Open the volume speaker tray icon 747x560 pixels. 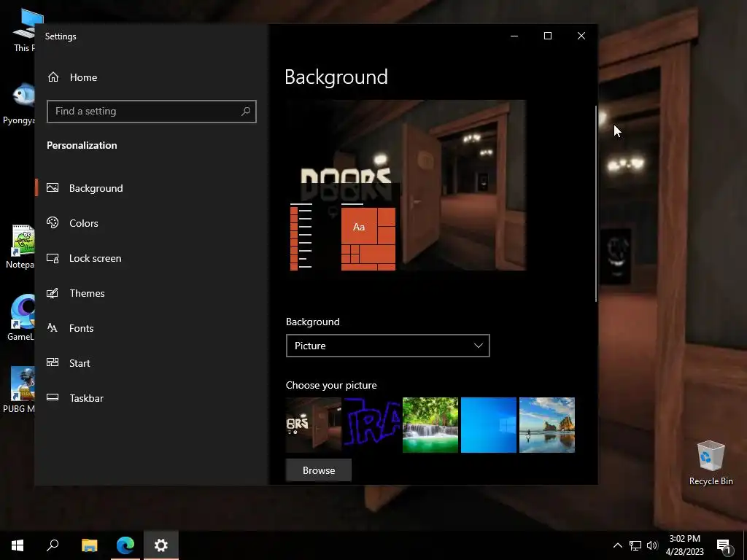pyautogui.click(x=652, y=545)
